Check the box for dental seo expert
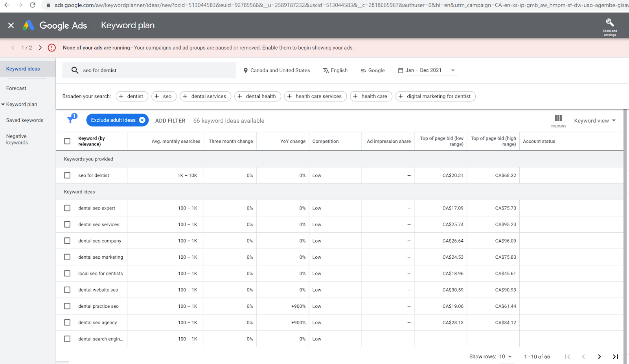The width and height of the screenshot is (629, 364). pos(67,208)
